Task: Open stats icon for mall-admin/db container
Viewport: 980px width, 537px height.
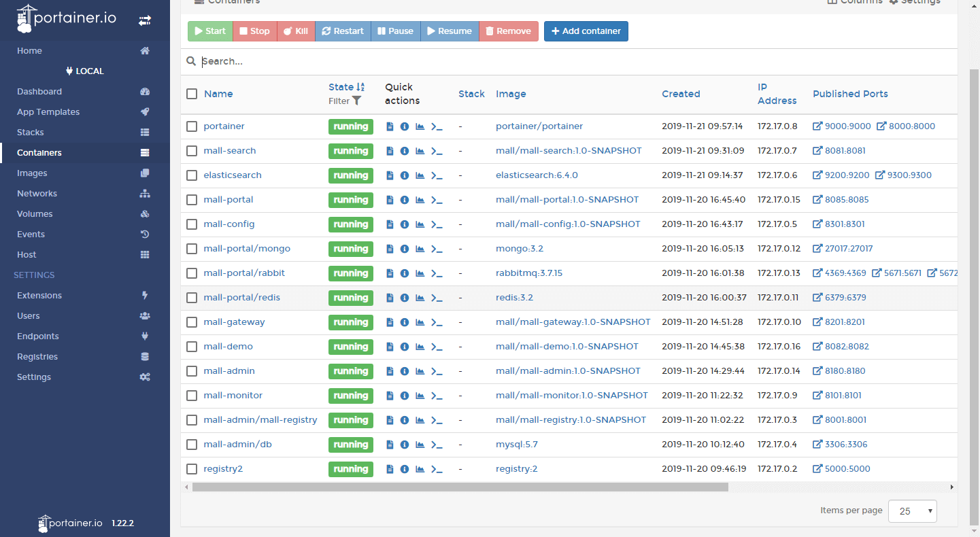Action: pyautogui.click(x=420, y=445)
